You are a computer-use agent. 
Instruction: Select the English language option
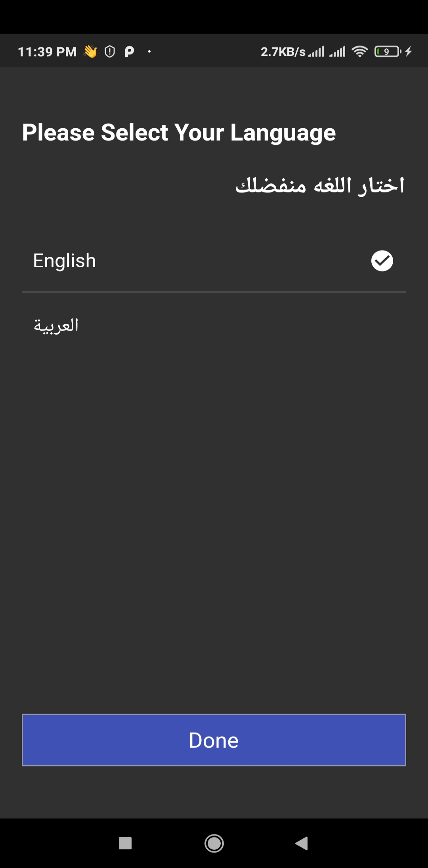click(64, 260)
